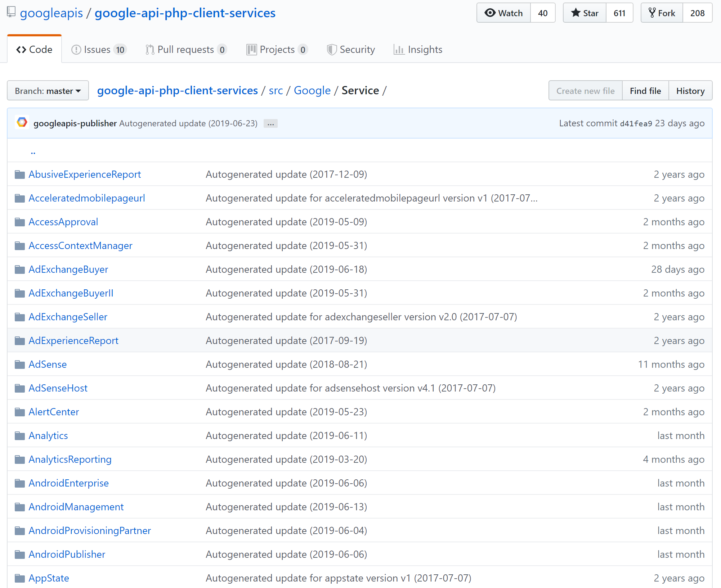
Task: Toggle Watch on this repository
Action: [503, 13]
